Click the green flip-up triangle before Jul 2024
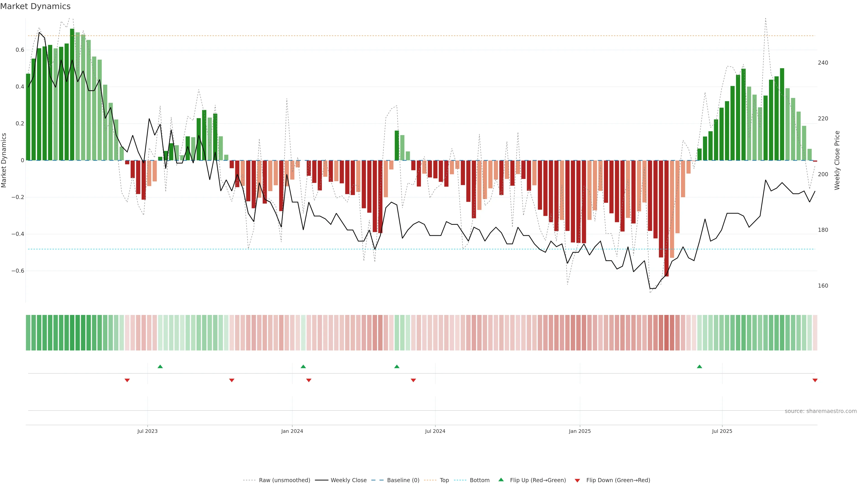This screenshot has height=488, width=868. [x=397, y=366]
